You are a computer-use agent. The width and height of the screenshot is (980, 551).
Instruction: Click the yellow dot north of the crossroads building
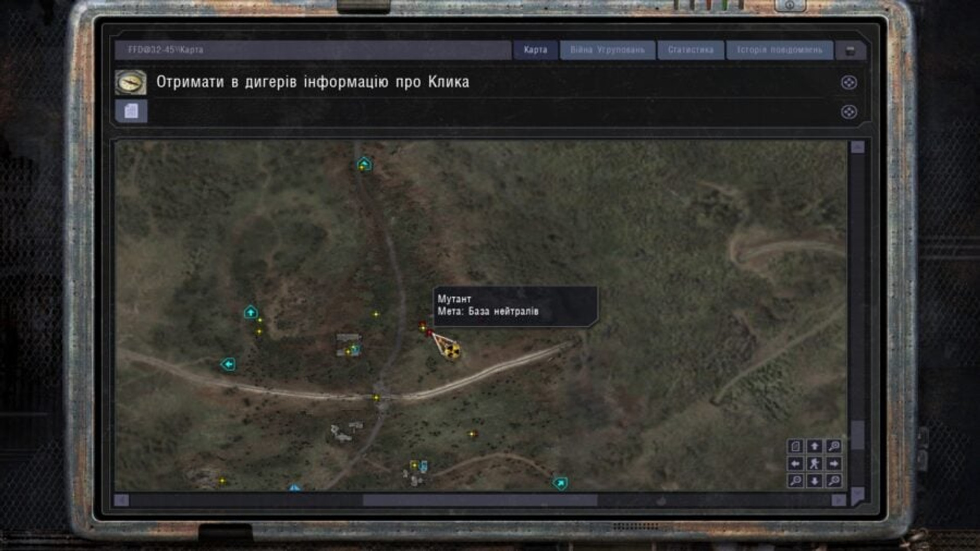(x=376, y=314)
